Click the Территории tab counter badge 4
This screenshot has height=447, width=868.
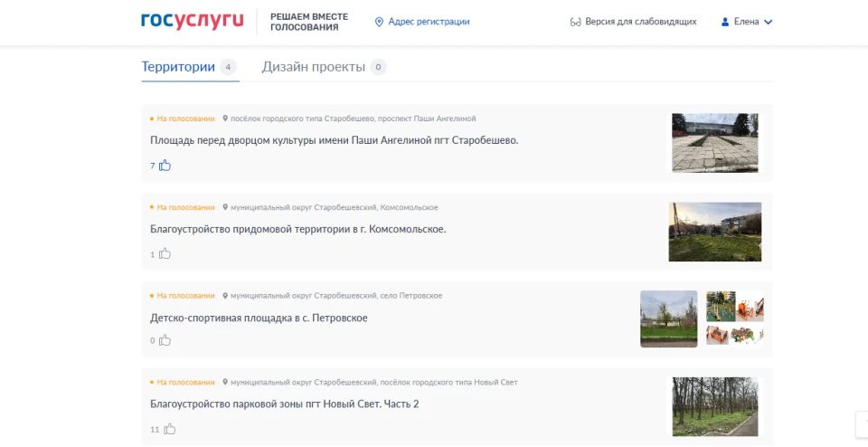[x=228, y=67]
